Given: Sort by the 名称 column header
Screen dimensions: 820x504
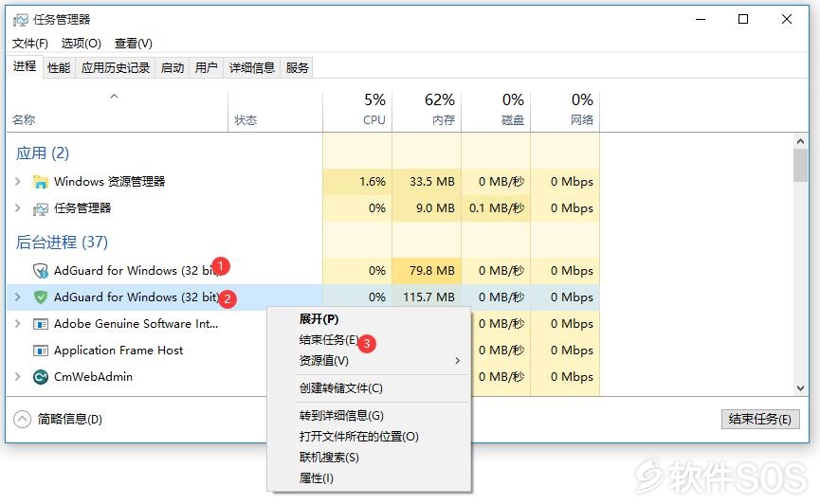Looking at the screenshot, I should (118, 110).
